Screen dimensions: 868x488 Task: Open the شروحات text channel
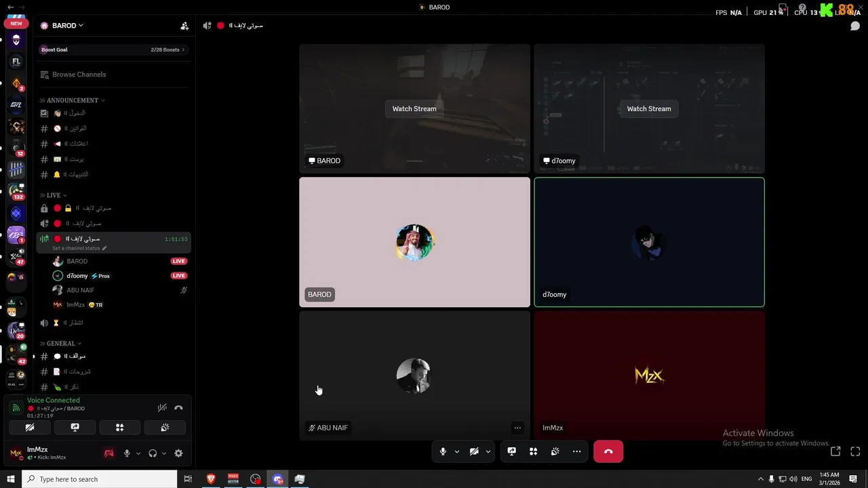click(113, 371)
